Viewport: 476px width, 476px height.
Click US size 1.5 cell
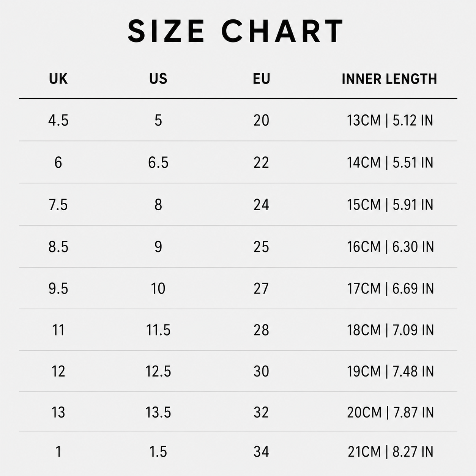pos(158,452)
